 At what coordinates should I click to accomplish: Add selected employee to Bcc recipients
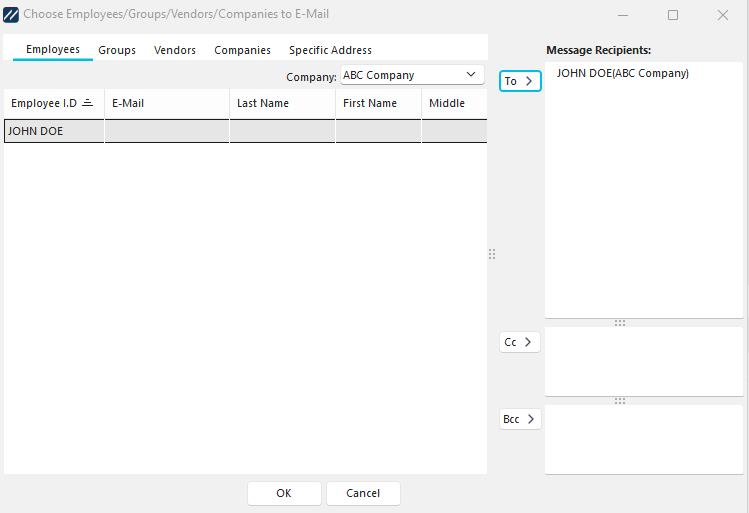point(520,419)
